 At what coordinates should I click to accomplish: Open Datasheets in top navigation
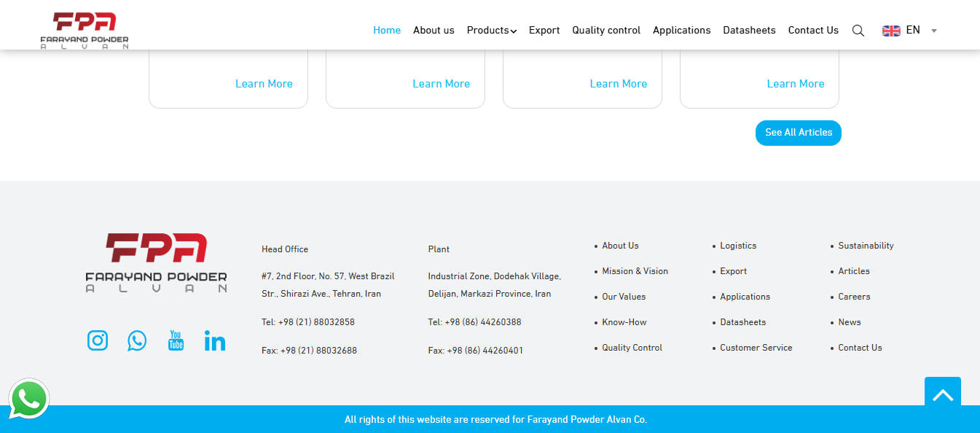pyautogui.click(x=749, y=31)
